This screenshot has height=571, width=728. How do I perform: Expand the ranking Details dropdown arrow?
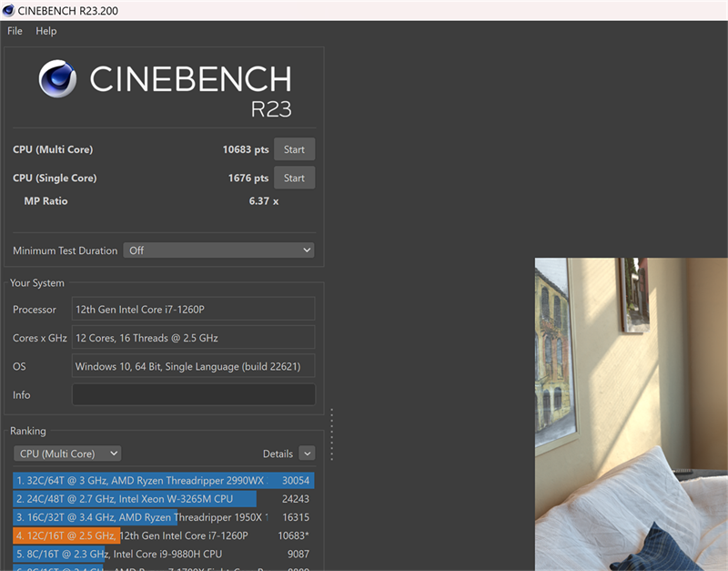(307, 454)
